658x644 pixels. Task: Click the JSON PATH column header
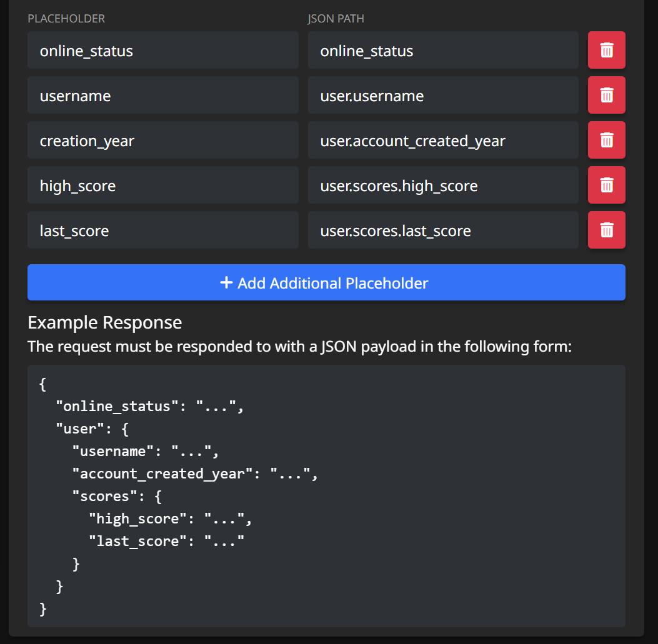(335, 18)
